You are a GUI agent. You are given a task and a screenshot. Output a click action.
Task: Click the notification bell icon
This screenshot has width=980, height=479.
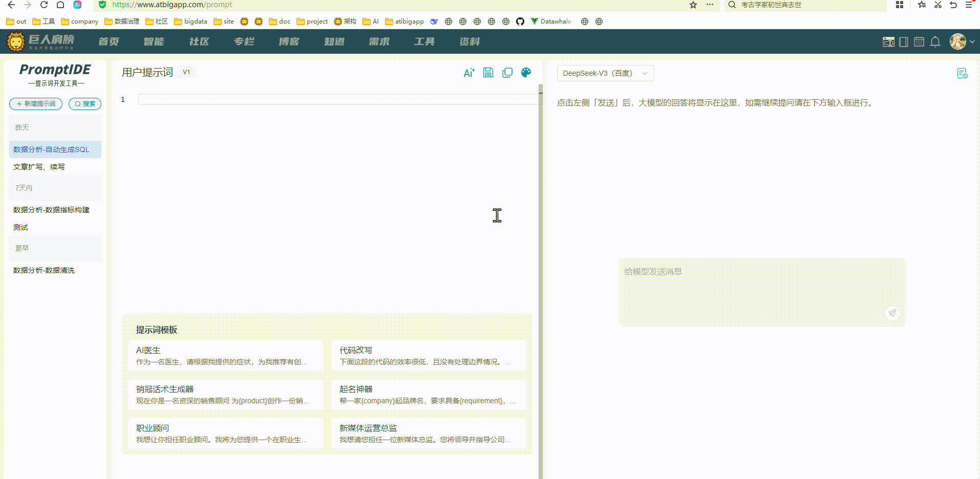[x=935, y=41]
